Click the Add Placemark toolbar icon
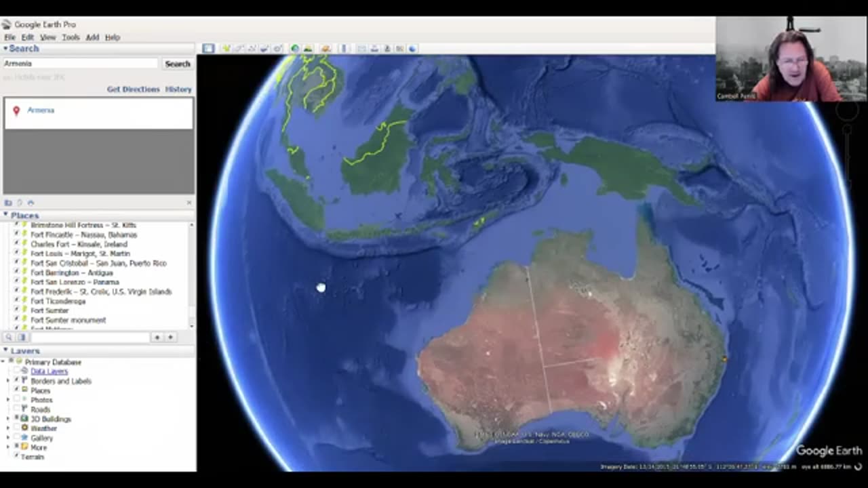The width and height of the screenshot is (868, 488). [226, 48]
